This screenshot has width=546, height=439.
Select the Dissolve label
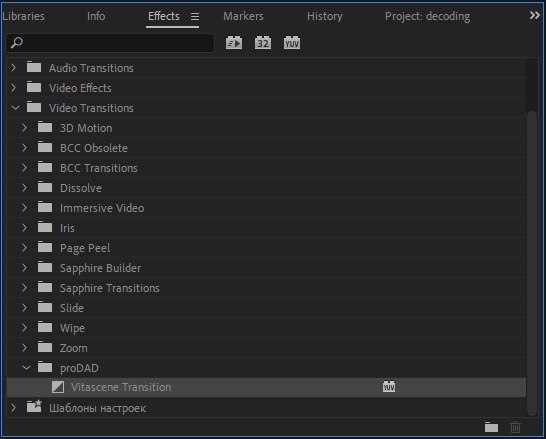[x=81, y=188]
